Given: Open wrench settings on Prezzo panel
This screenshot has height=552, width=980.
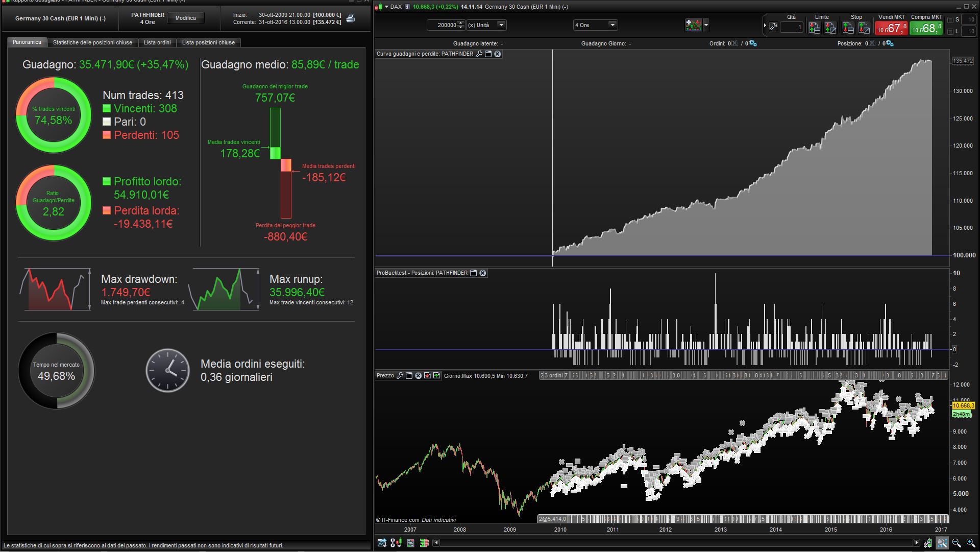Looking at the screenshot, I should [400, 376].
